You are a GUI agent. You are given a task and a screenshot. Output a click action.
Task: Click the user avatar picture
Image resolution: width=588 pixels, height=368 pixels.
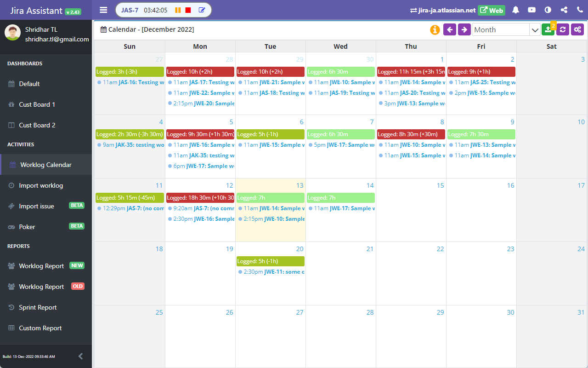(x=12, y=33)
